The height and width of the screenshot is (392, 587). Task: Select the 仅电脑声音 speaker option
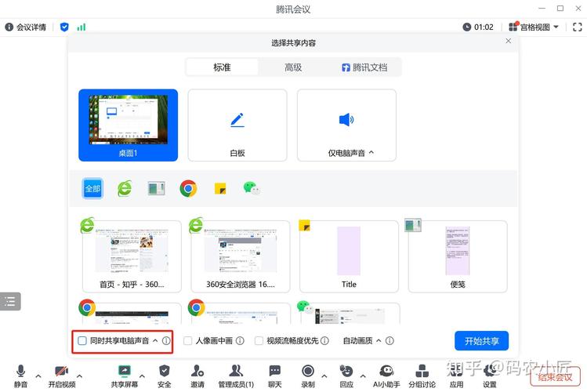tap(346, 125)
